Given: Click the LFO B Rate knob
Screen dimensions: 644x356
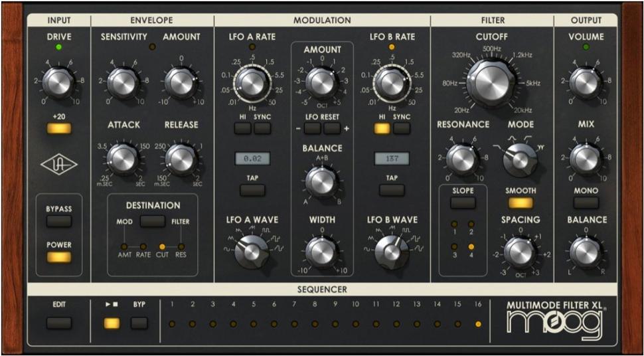Looking at the screenshot, I should (392, 84).
